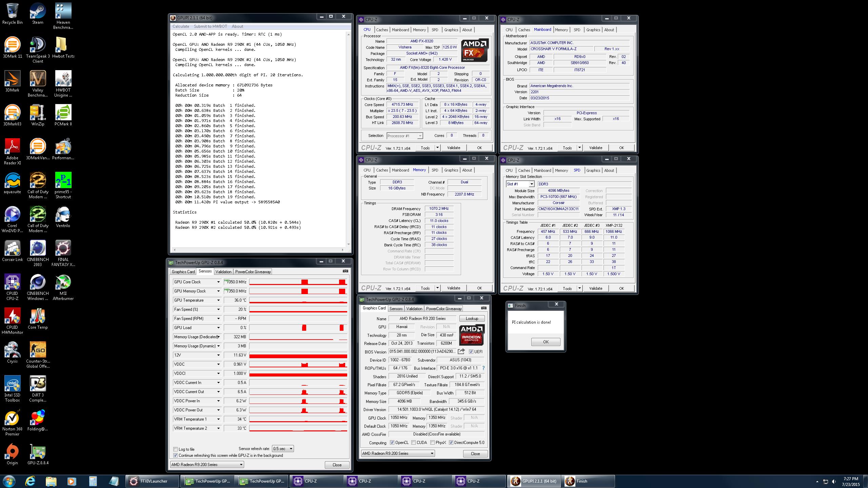Launch PCMark 8 shortcut

tap(63, 115)
